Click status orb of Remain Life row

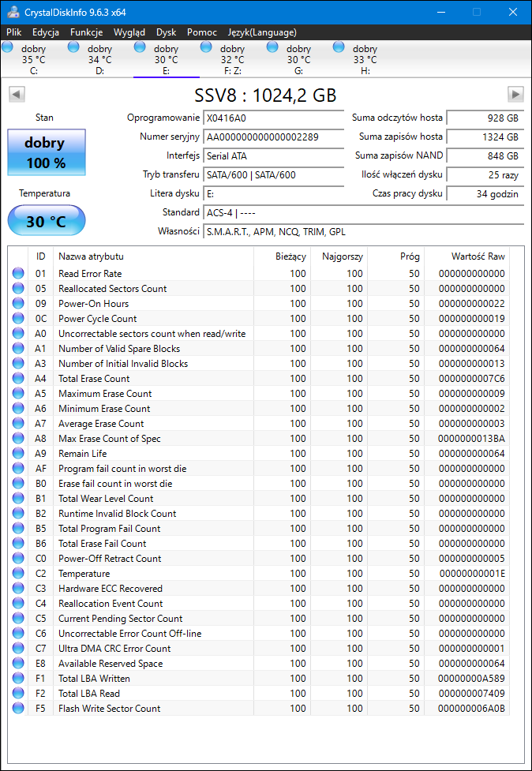tap(18, 453)
